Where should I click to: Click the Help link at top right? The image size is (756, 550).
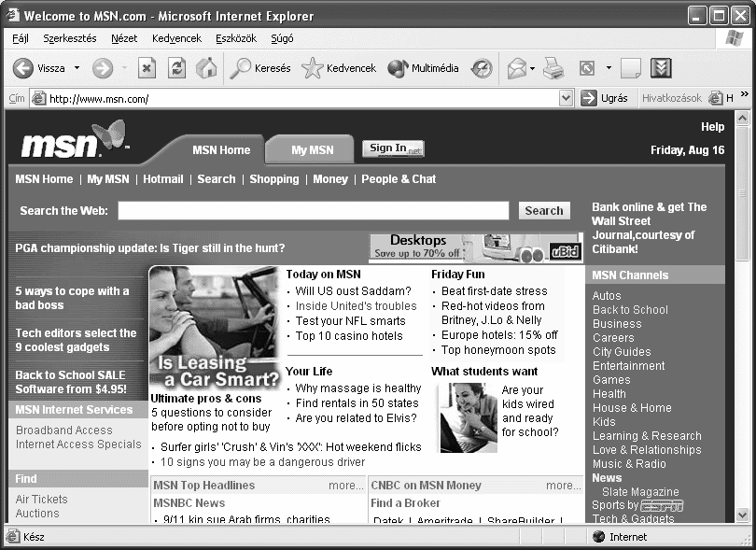pos(713,126)
